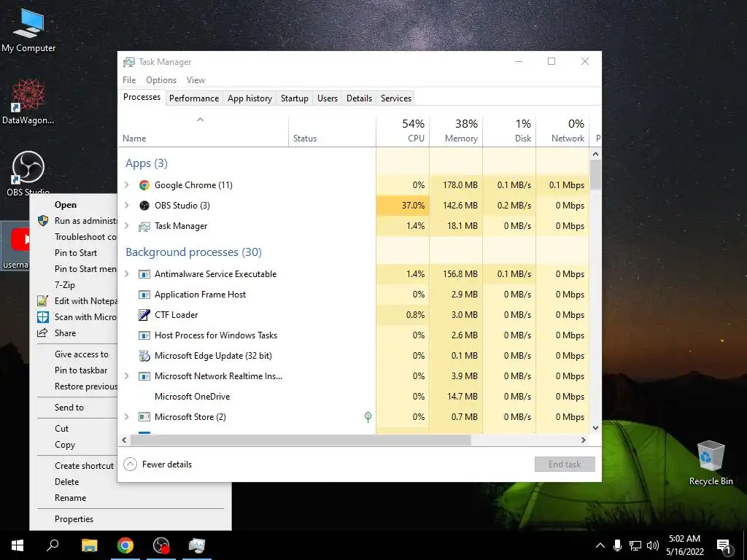Click the CTF Loader pen icon
Viewport: 747px width, 560px height.
click(144, 315)
